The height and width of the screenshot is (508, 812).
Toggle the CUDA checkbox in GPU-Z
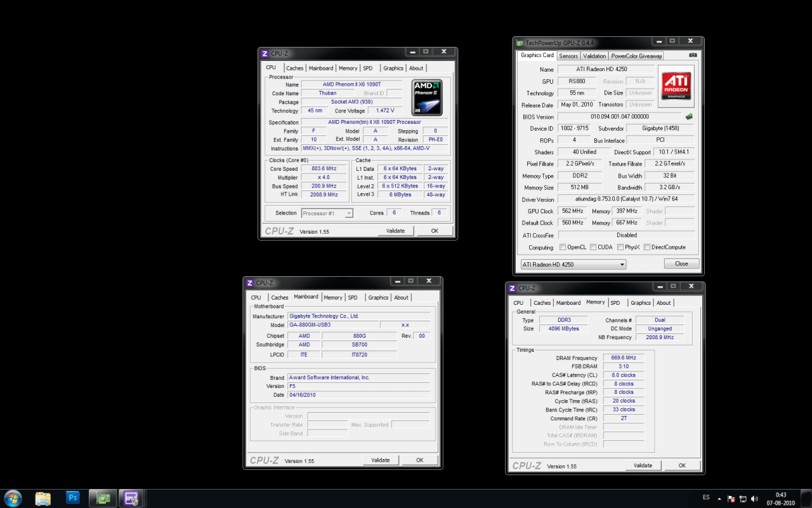(x=593, y=247)
